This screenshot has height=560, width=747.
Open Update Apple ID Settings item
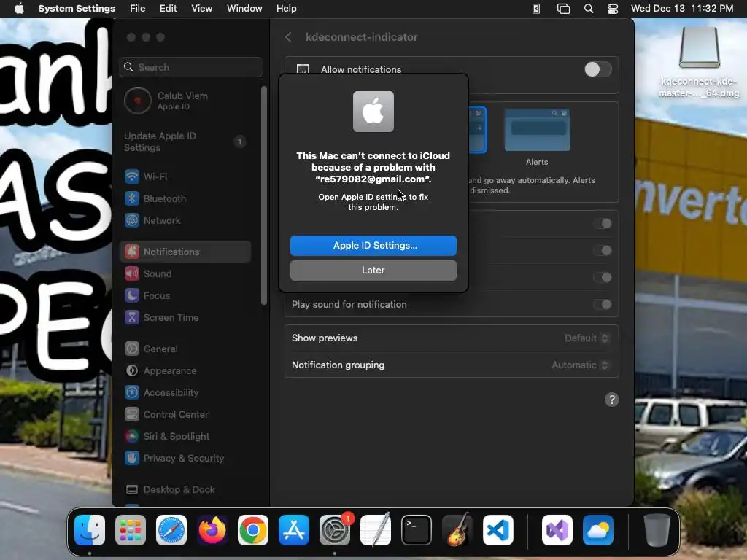point(185,142)
